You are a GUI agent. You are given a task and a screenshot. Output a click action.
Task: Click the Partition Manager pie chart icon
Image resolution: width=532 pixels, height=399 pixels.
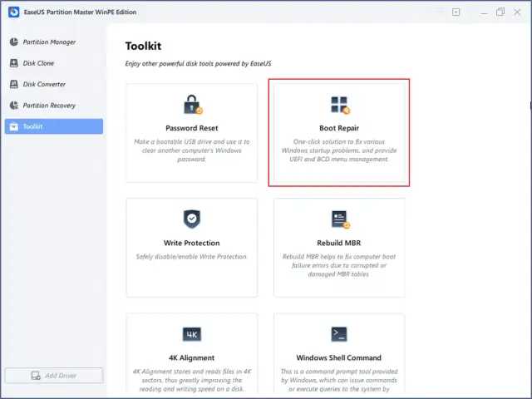(14, 42)
